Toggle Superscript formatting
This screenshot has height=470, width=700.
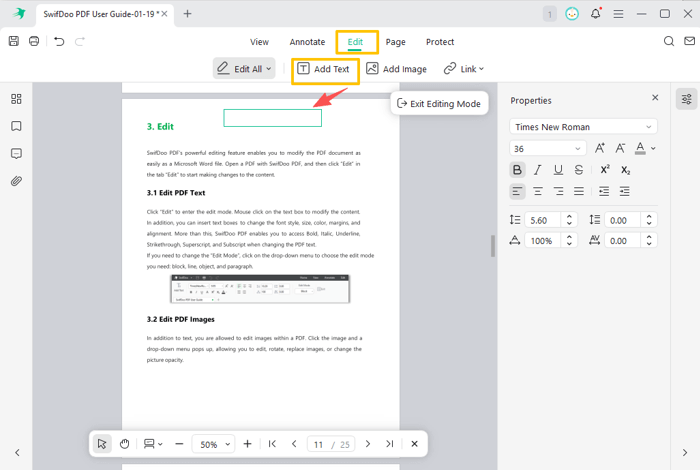click(x=605, y=170)
